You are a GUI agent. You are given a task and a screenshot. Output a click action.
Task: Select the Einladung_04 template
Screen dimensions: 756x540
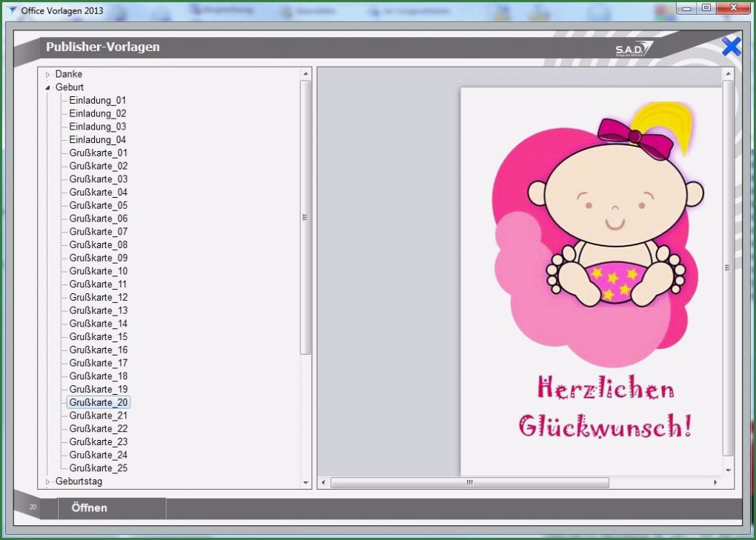[x=96, y=139]
